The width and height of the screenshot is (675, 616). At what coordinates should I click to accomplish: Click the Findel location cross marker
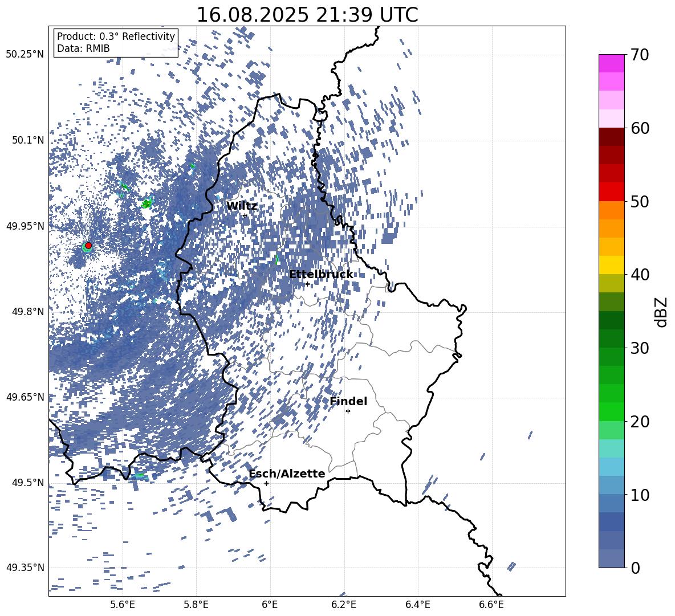pos(348,411)
